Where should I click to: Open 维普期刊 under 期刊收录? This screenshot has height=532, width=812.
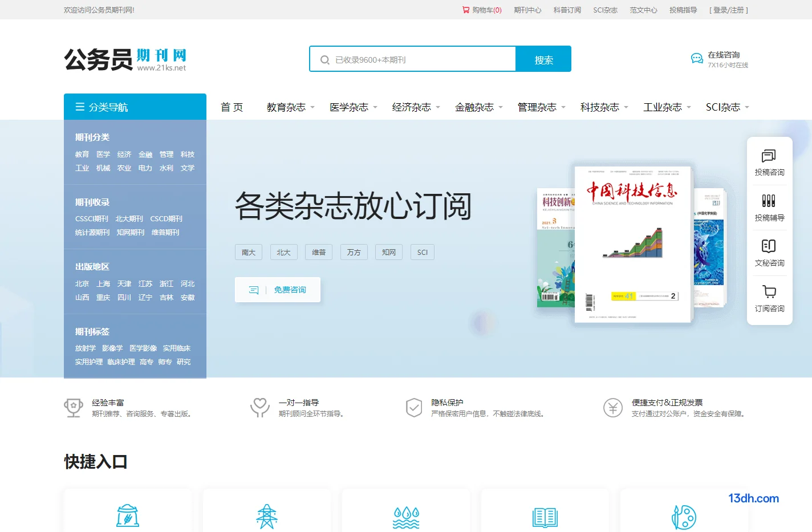pos(165,233)
